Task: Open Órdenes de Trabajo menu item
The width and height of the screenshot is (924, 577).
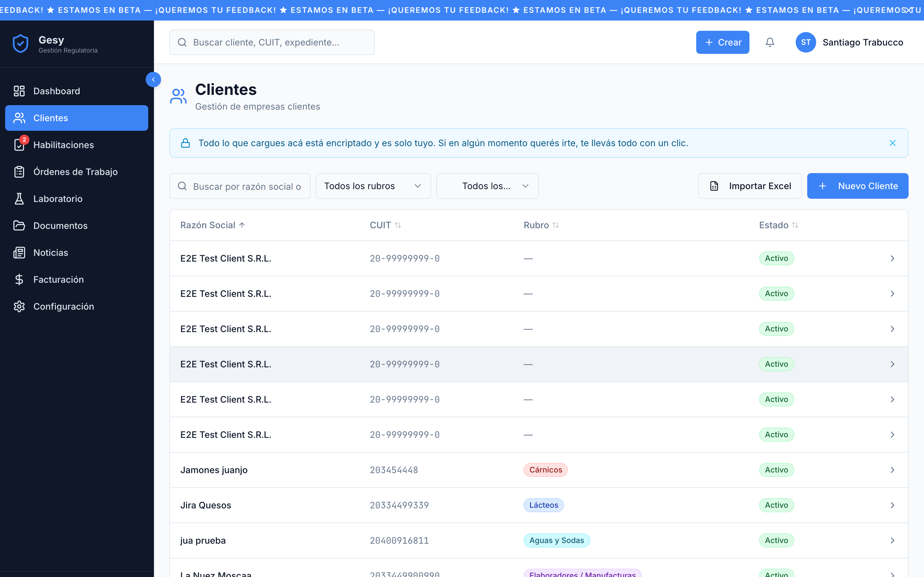Action: point(75,172)
